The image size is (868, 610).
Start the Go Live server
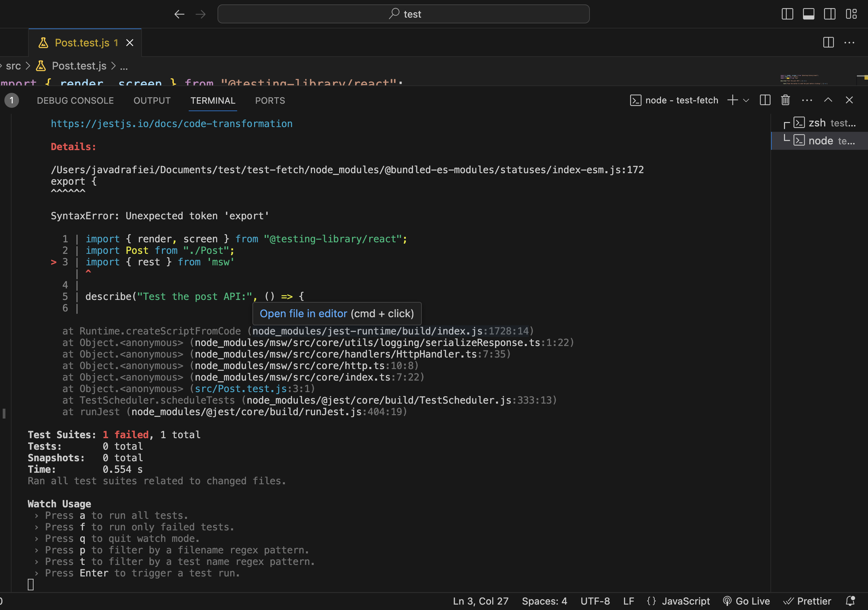(746, 601)
